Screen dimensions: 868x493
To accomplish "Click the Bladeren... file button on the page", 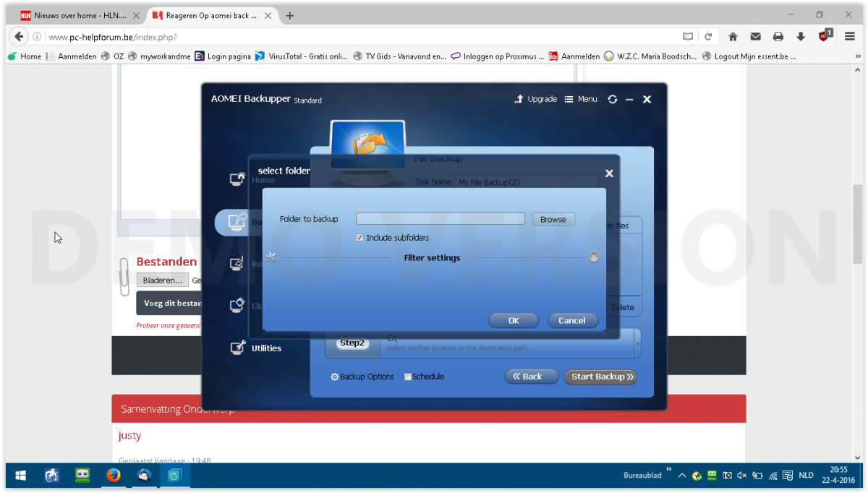I will pos(163,280).
